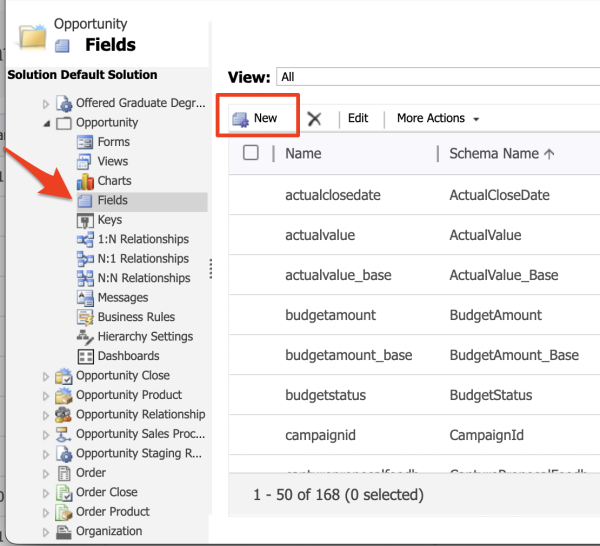This screenshot has width=600, height=546.
Task: Click the Edit toolbar button
Action: coord(358,118)
